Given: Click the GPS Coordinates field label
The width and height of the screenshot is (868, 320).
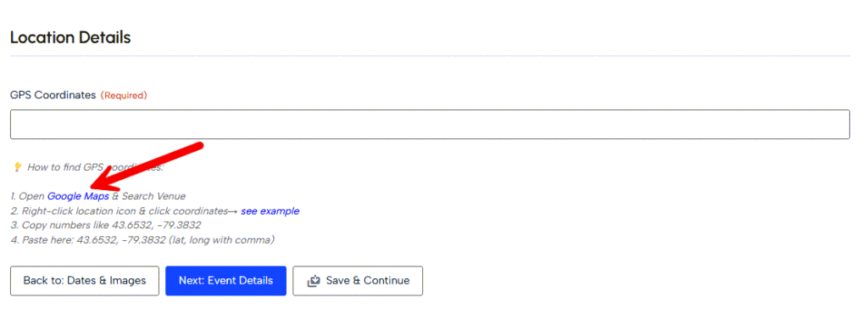Looking at the screenshot, I should point(53,95).
